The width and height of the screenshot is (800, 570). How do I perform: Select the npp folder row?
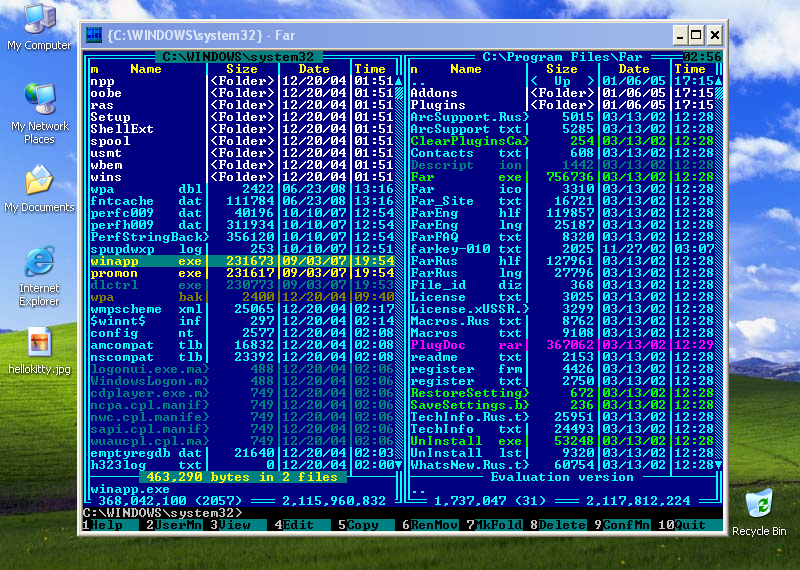click(242, 81)
